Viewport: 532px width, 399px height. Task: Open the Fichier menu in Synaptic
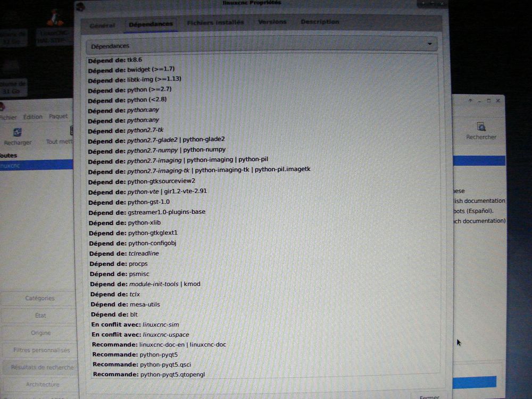[8, 118]
